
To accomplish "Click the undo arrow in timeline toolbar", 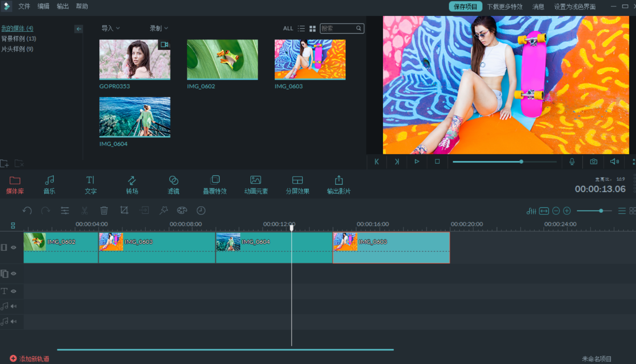I will coord(27,211).
